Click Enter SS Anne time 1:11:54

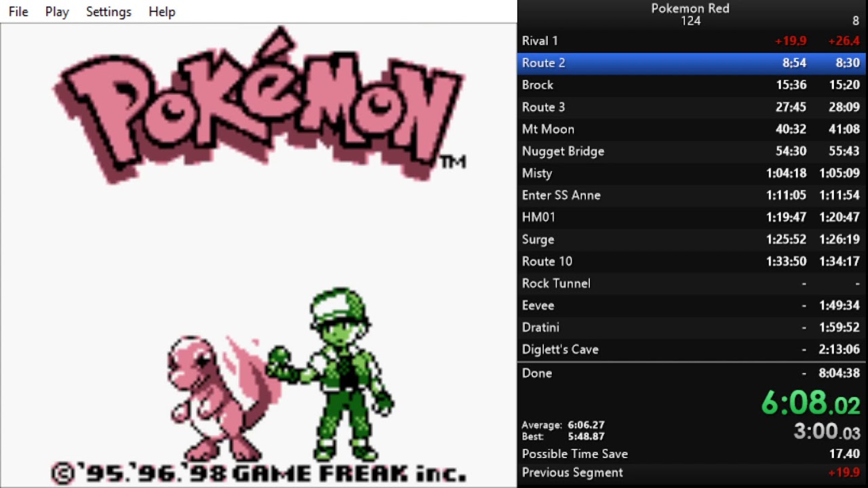pyautogui.click(x=840, y=195)
